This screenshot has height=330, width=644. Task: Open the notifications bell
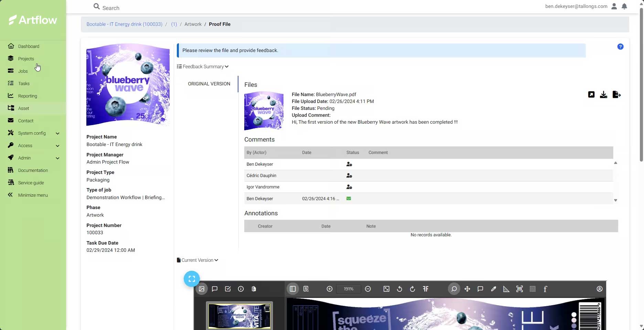coord(624,7)
